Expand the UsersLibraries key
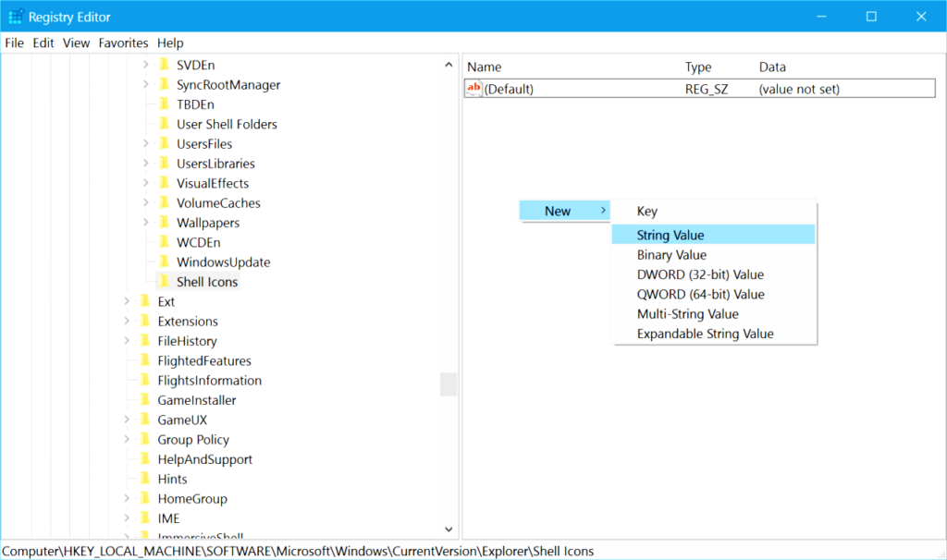Viewport: 947px width, 560px height. pyautogui.click(x=145, y=163)
